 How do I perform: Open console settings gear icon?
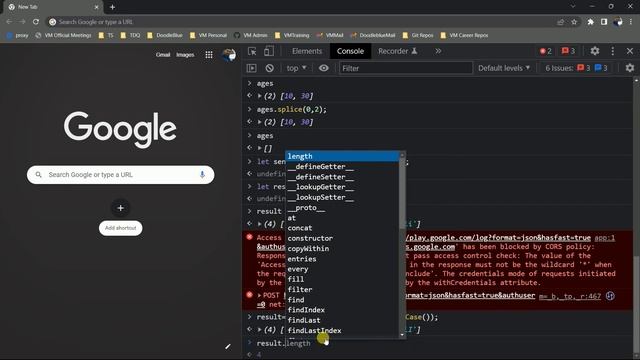[x=630, y=68]
